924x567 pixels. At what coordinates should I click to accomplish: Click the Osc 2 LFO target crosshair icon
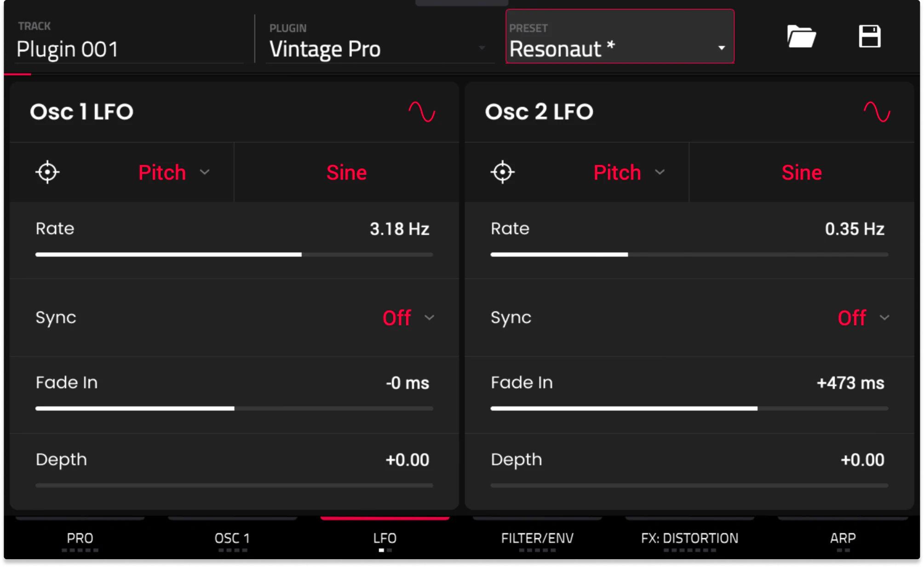tap(502, 172)
